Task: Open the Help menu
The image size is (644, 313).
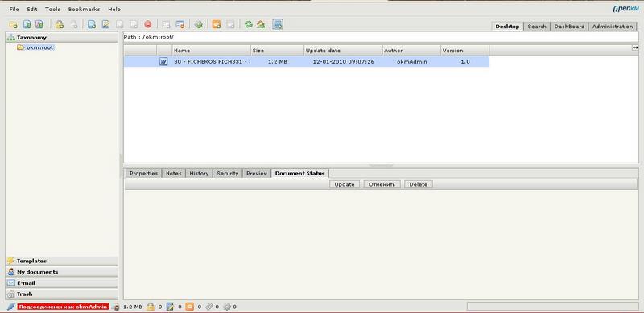Action: (114, 9)
